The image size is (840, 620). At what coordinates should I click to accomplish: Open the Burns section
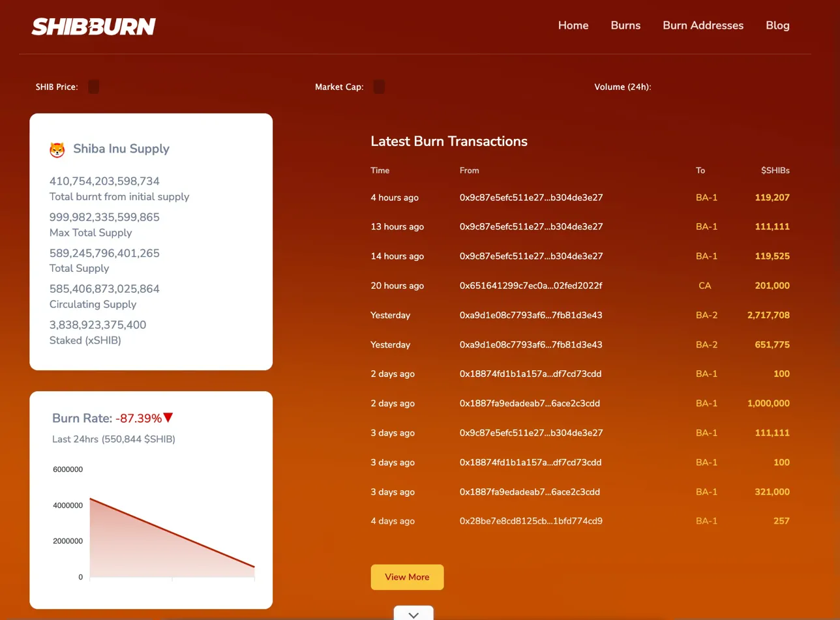point(625,25)
